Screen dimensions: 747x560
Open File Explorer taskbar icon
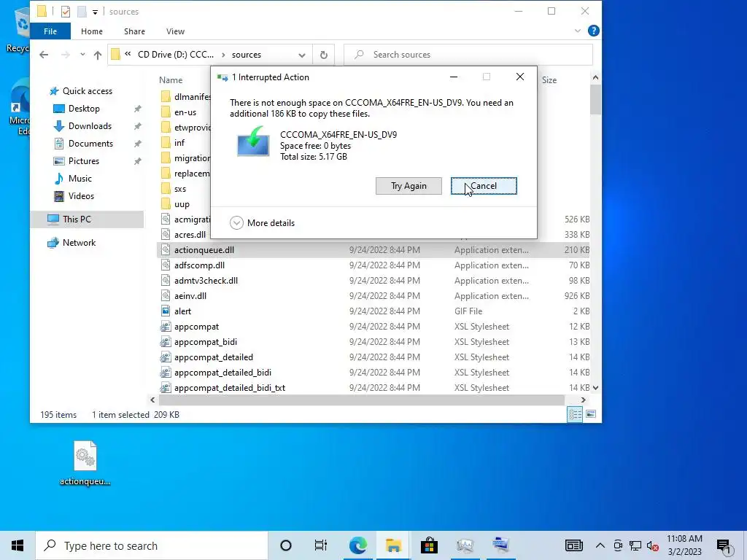click(393, 545)
